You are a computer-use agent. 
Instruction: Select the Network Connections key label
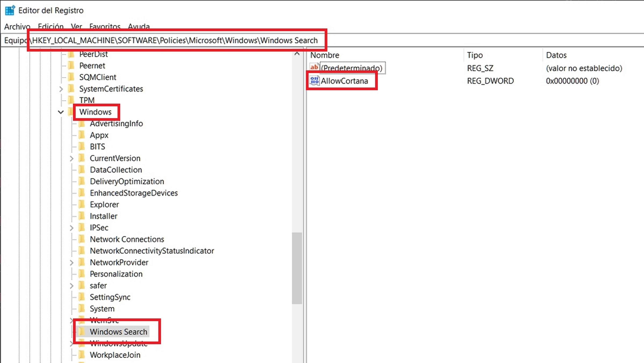pos(127,239)
